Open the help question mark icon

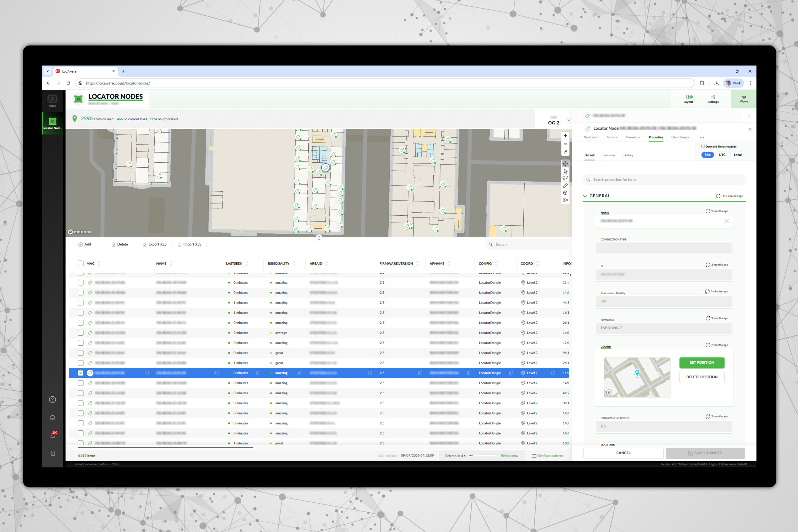53,400
